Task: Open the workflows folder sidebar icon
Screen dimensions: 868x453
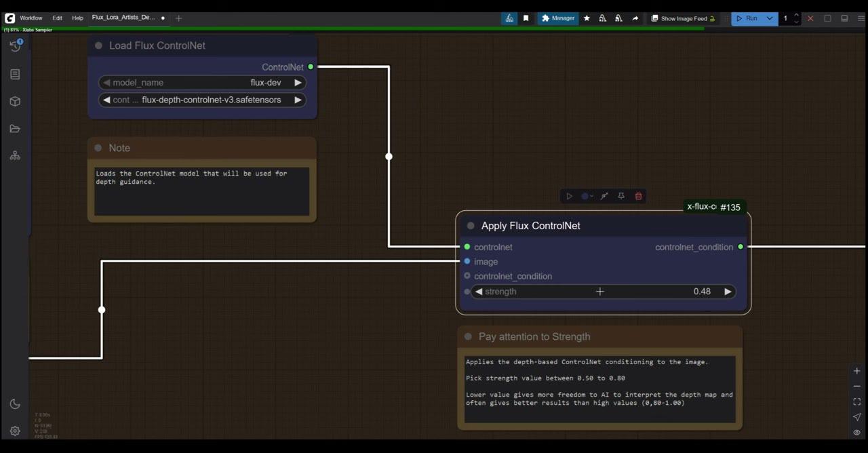Action: 15,129
